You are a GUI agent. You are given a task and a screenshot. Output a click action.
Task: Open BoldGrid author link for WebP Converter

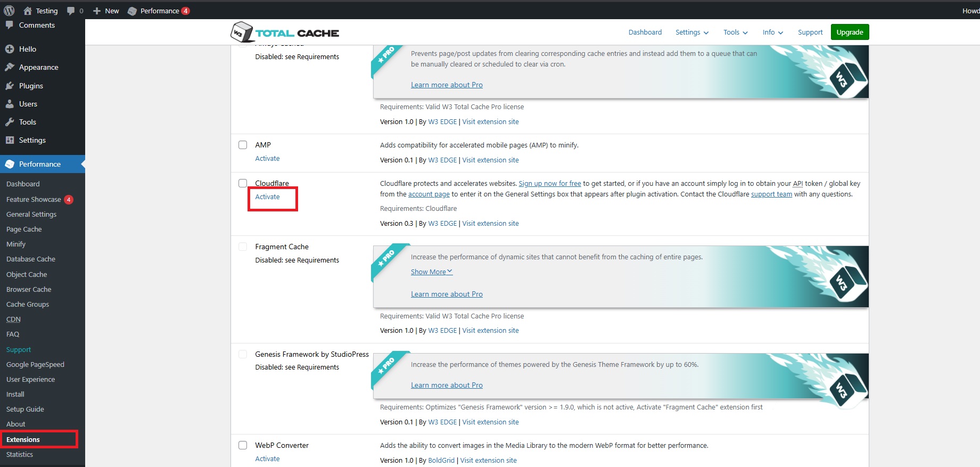pos(441,460)
